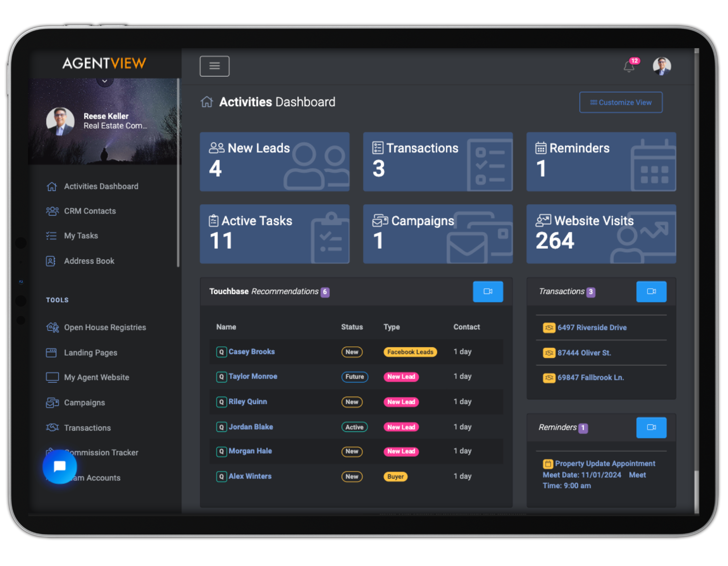Image resolution: width=728 pixels, height=566 pixels.
Task: Click the notification bell with 12 badge
Action: (x=628, y=67)
